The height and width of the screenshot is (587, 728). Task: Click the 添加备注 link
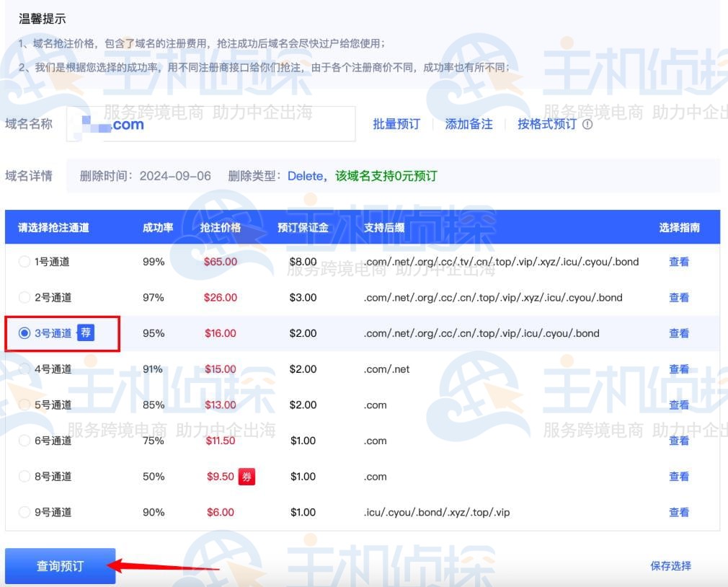pyautogui.click(x=469, y=124)
